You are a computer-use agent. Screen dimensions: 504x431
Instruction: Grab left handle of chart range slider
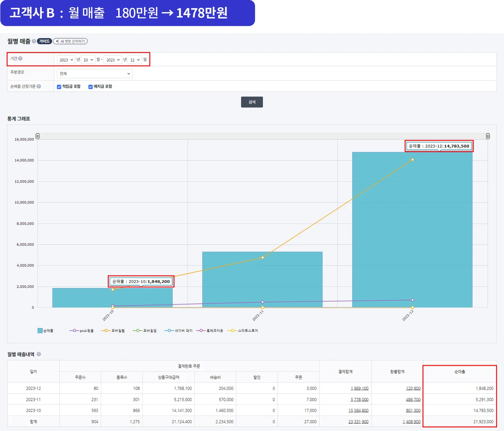pyautogui.click(x=37, y=136)
